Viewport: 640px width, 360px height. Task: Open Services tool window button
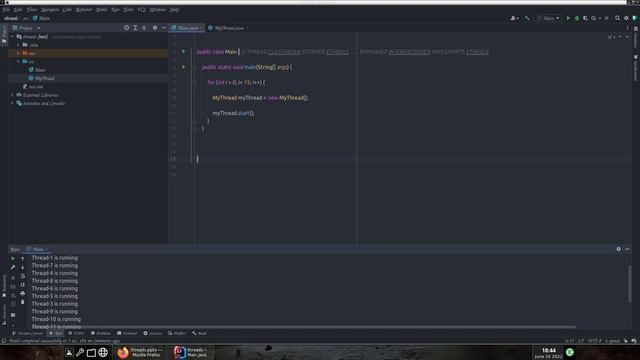153,333
